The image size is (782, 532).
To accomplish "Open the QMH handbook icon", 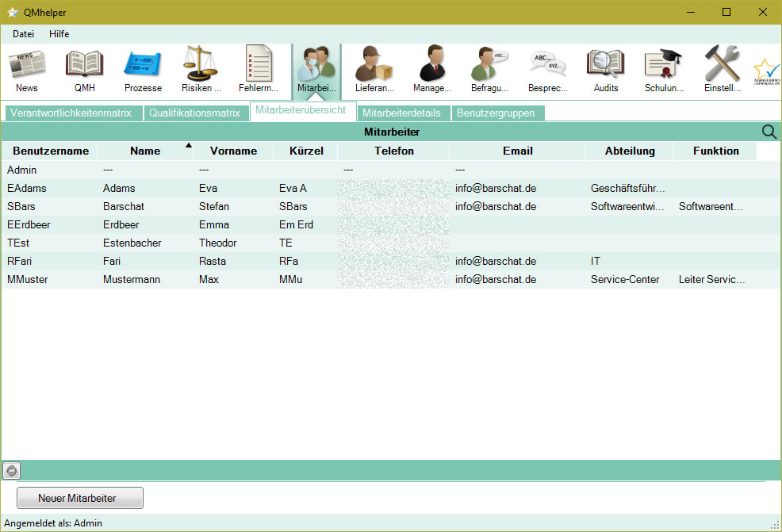I will pos(84,70).
